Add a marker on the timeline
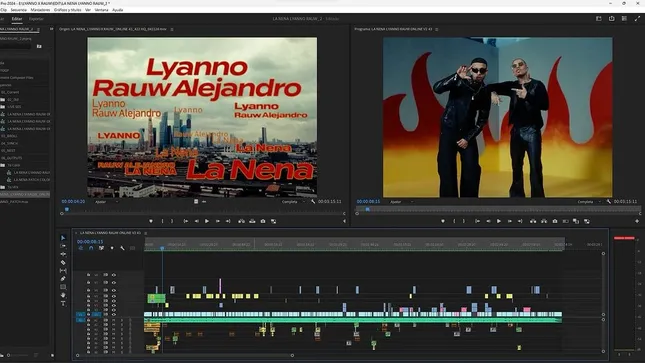The height and width of the screenshot is (363, 645). point(112,248)
